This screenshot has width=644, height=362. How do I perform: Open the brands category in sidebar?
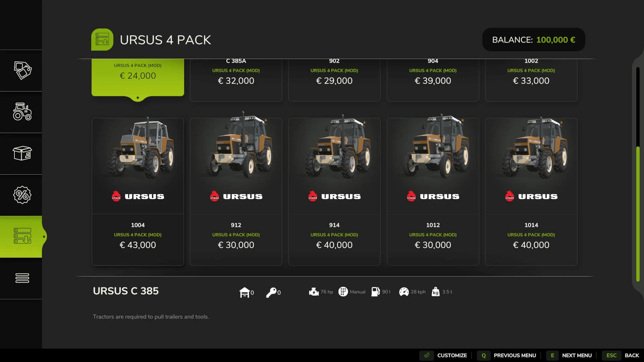(x=22, y=70)
